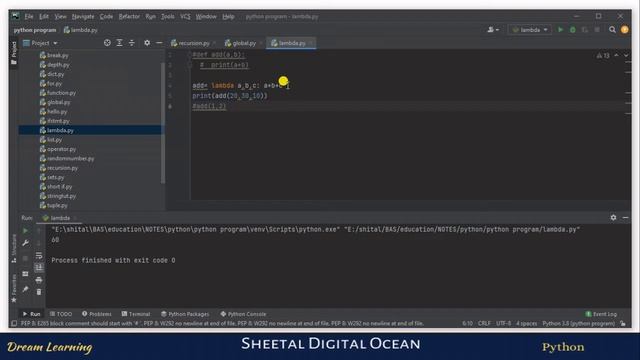Image resolution: width=640 pixels, height=360 pixels.
Task: Open the Python Console tool window
Action: click(x=243, y=314)
